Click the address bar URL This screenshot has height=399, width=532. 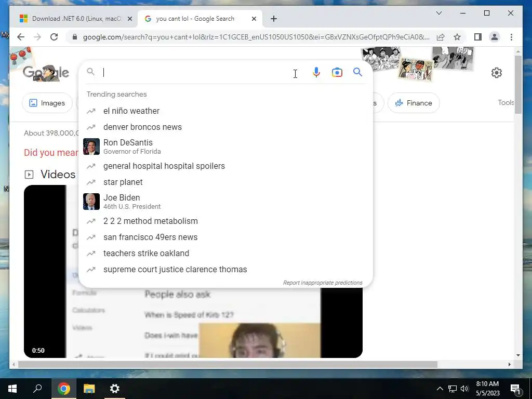tap(256, 37)
